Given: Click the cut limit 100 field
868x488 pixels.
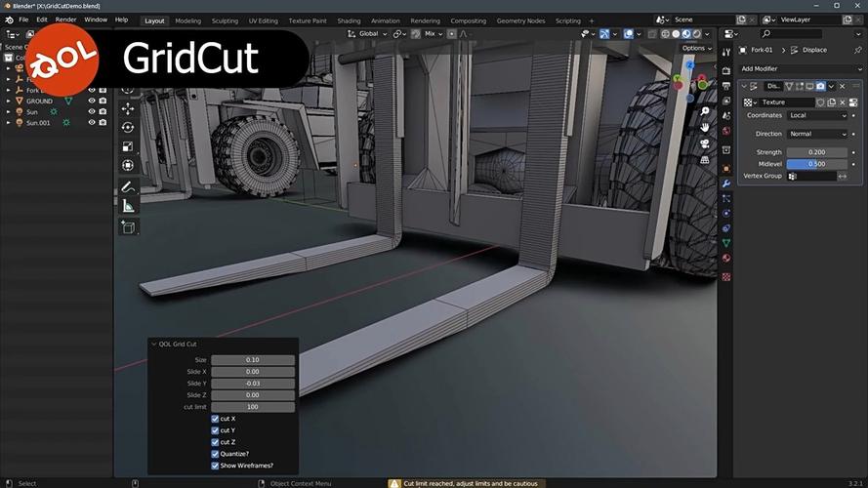Looking at the screenshot, I should [x=253, y=407].
